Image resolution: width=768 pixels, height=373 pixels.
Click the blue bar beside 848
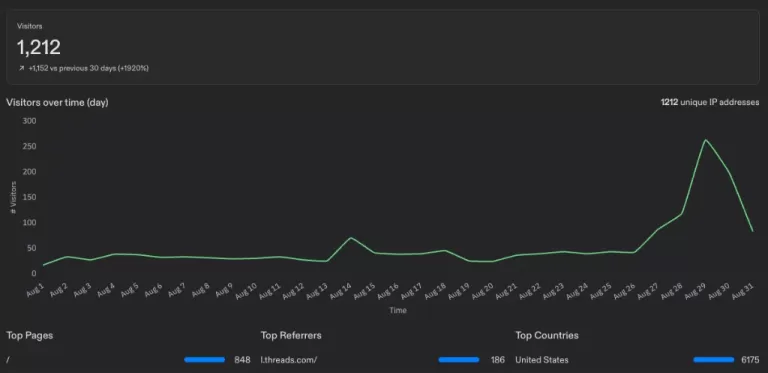click(x=205, y=360)
